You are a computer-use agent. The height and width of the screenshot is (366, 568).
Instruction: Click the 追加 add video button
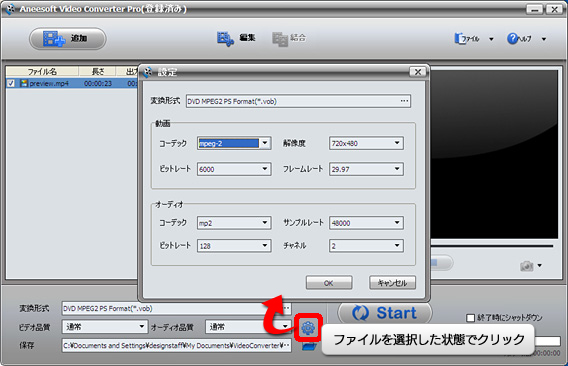click(68, 38)
